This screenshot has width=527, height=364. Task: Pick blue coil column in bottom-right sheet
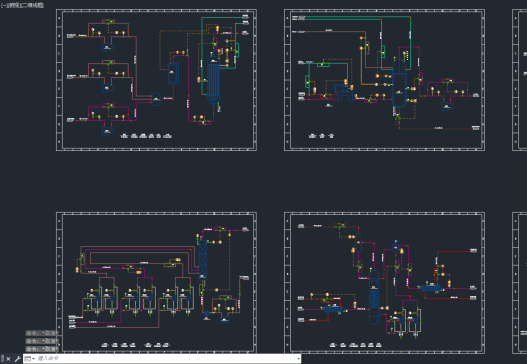click(374, 297)
